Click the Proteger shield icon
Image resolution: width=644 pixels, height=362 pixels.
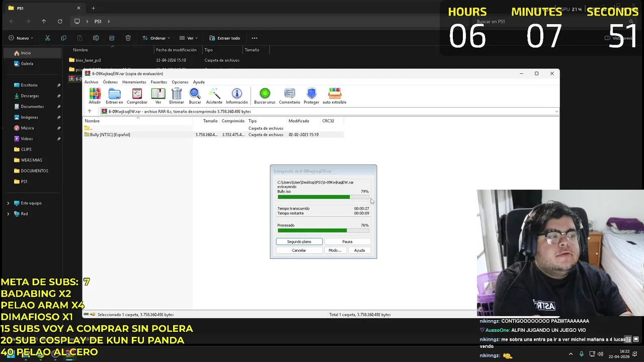(x=311, y=96)
